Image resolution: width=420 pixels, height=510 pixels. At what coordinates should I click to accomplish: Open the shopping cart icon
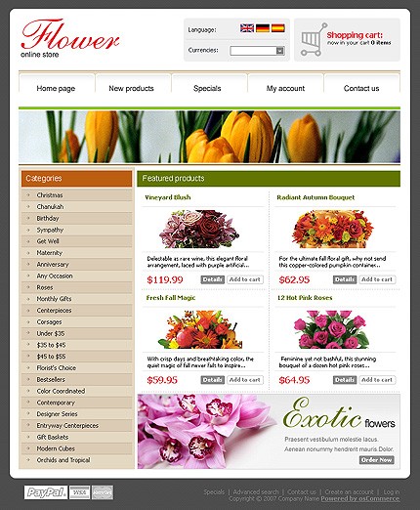click(313, 39)
